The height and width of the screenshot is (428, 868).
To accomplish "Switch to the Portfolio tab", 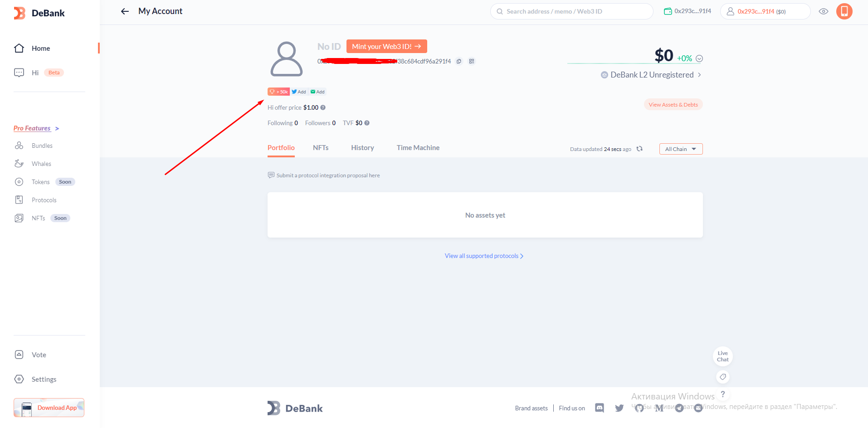I will [x=281, y=148].
